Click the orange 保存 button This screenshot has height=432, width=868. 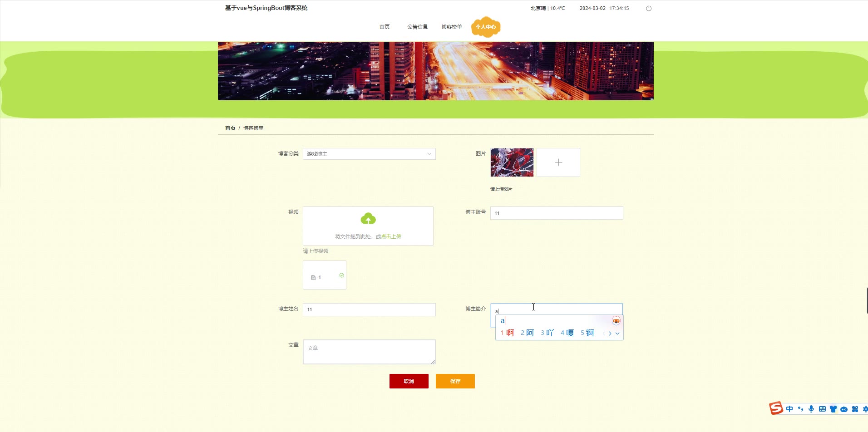point(455,381)
